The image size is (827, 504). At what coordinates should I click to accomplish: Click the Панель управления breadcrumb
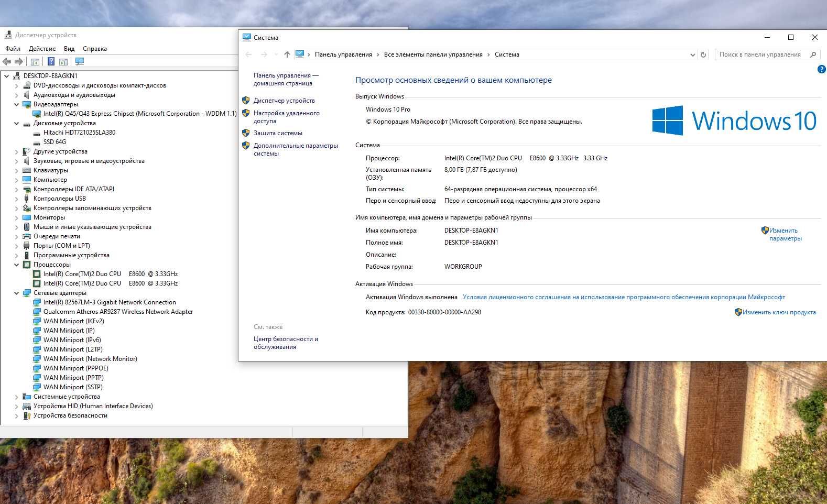point(343,54)
